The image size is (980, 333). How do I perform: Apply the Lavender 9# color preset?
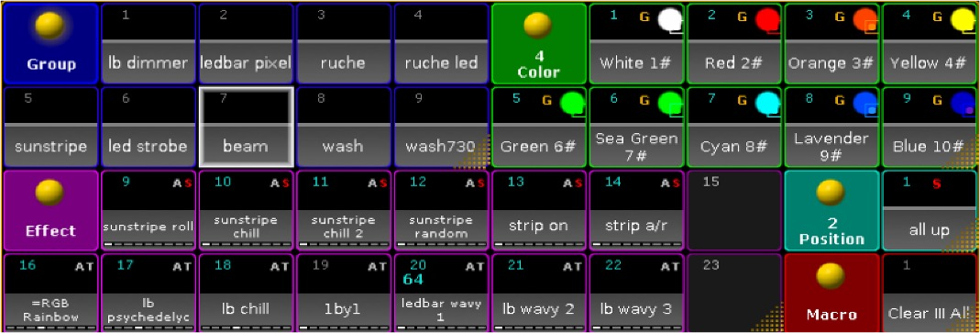(x=831, y=128)
